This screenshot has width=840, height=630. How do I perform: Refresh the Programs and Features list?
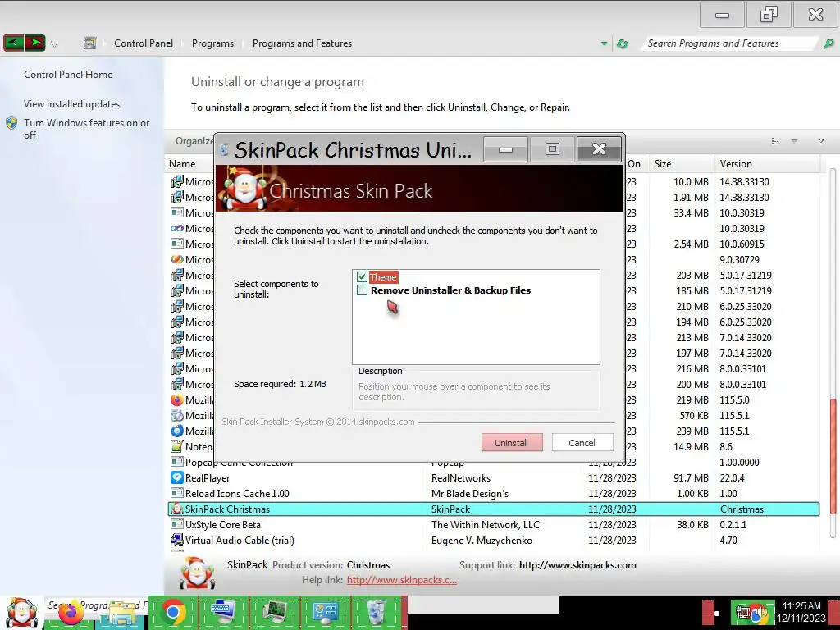623,43
